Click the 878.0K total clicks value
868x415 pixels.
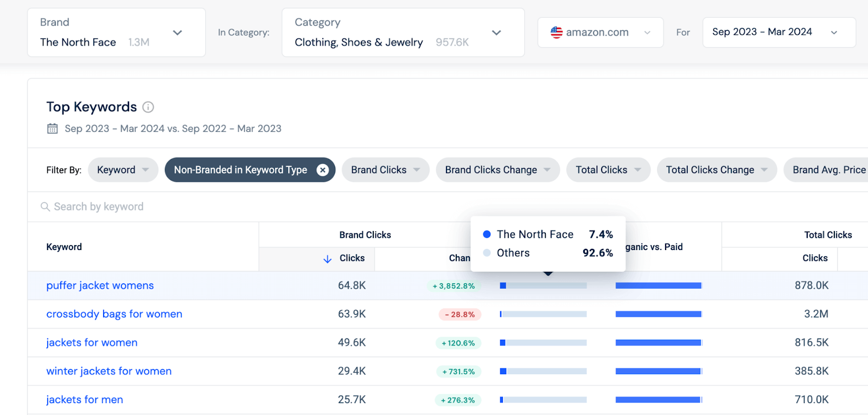coord(812,285)
